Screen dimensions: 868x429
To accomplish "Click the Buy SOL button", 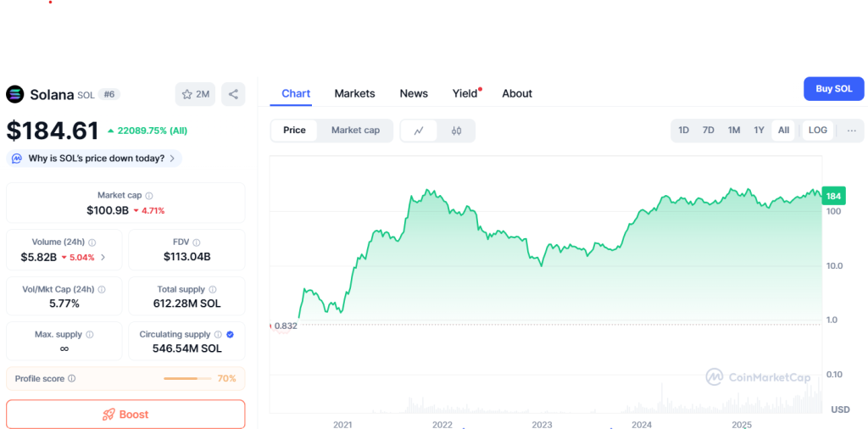I will [x=833, y=89].
